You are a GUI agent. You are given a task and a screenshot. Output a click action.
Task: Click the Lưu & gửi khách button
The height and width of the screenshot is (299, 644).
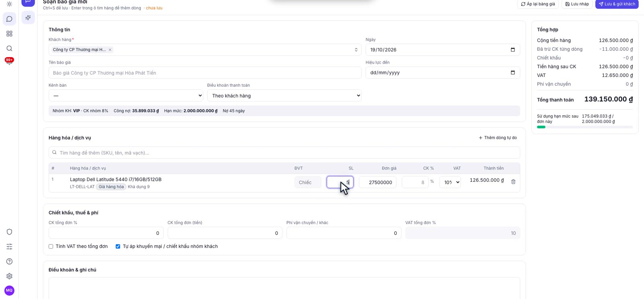[617, 4]
